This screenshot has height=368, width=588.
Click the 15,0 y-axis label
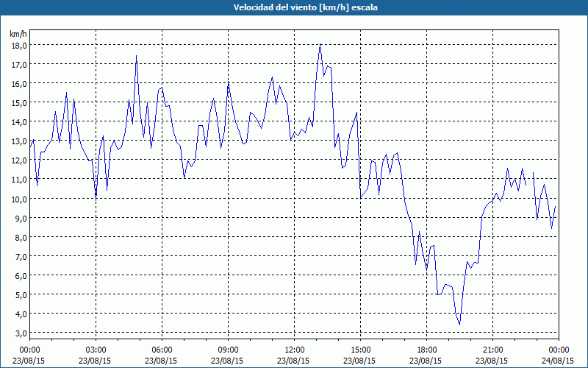tap(19, 103)
